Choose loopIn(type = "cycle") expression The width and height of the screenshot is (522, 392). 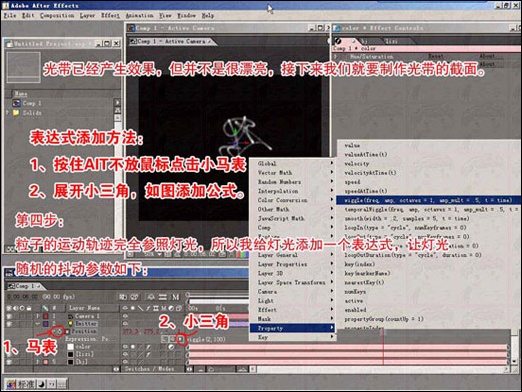click(405, 228)
